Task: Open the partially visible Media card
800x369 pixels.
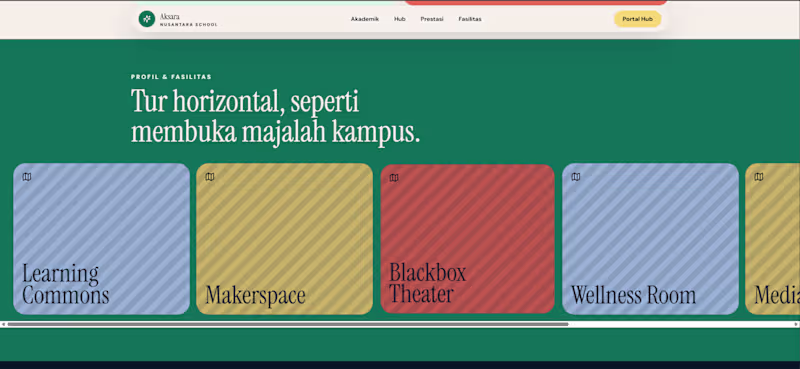Action: (x=772, y=239)
